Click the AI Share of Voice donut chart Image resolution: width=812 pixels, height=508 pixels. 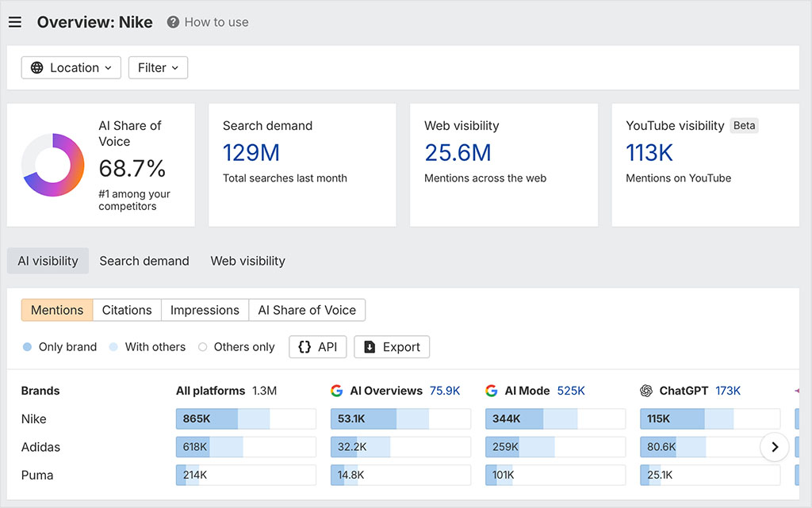click(56, 165)
